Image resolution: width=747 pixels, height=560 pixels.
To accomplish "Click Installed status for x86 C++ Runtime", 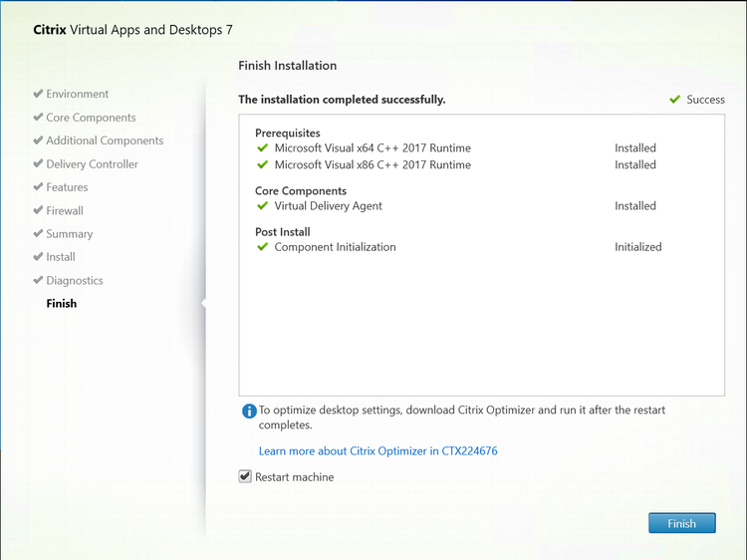I will click(x=635, y=164).
